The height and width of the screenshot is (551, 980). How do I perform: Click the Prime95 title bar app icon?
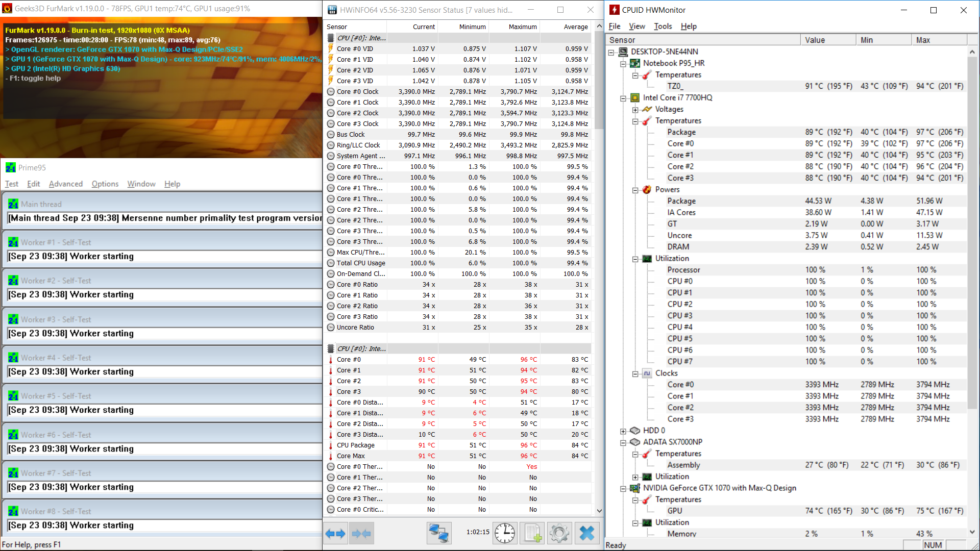(10, 167)
